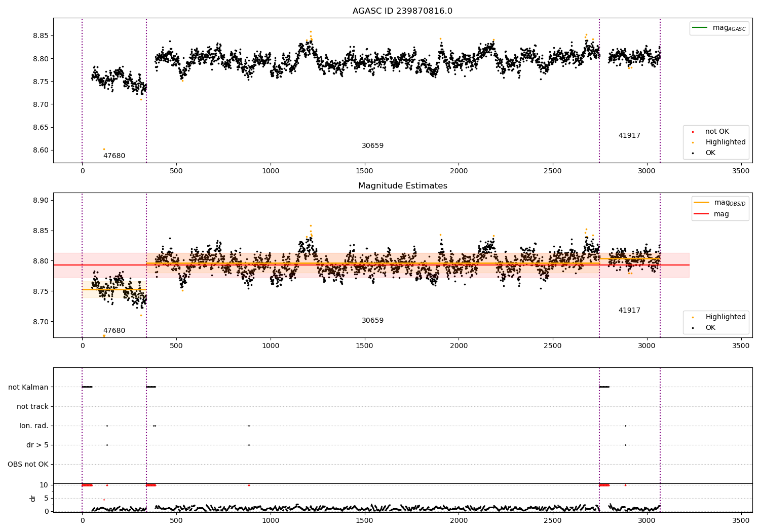Click the orange 'Highlighted' legend entry in top plot
760x532 pixels.
(715, 142)
